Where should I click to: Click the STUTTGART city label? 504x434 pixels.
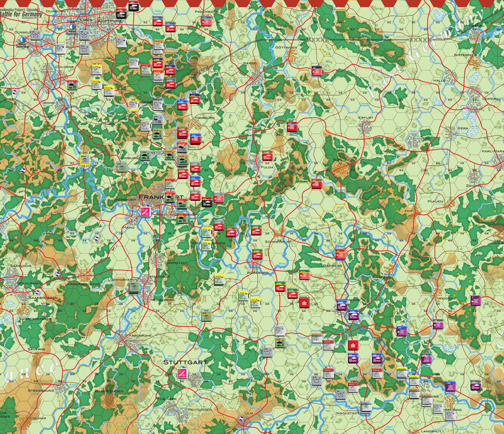(185, 362)
